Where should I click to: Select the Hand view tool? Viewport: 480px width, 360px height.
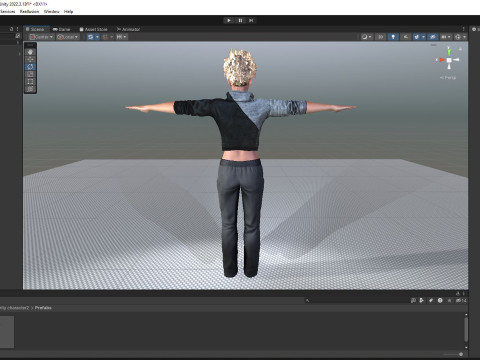click(x=30, y=52)
